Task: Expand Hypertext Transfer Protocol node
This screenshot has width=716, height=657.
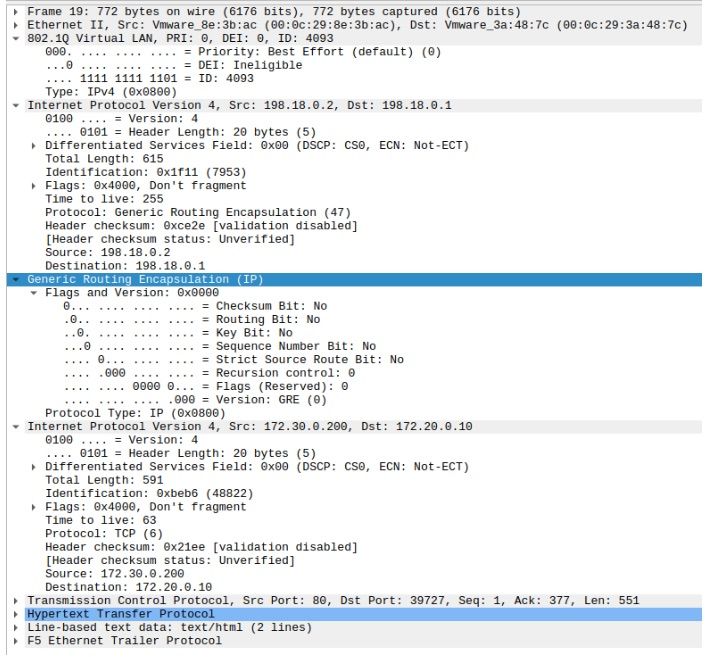Action: (16, 614)
